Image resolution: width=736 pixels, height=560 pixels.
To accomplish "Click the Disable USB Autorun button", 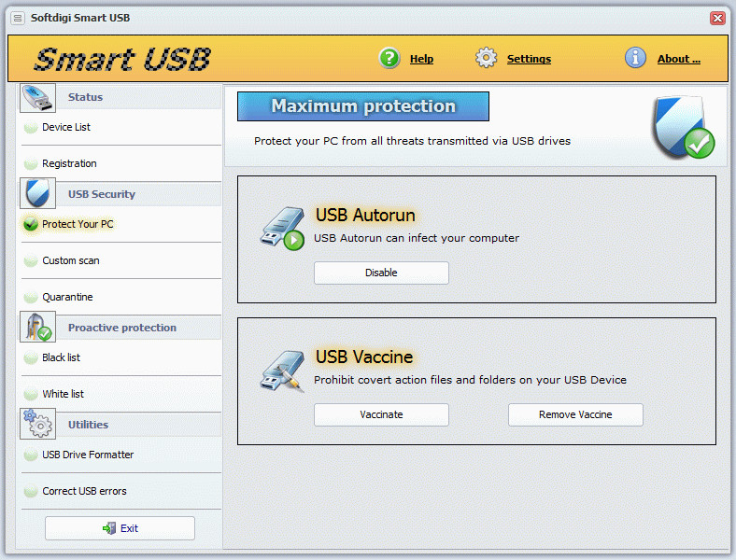I will 381,273.
